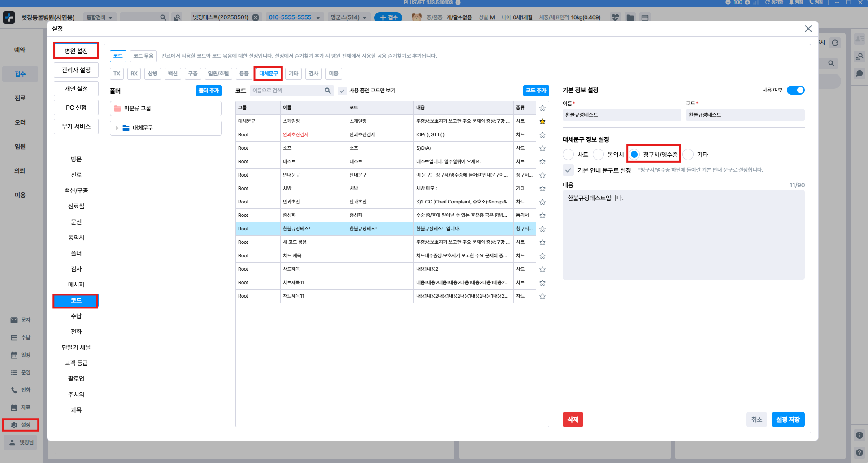Switch to the 코드 묶음 tab

143,56
